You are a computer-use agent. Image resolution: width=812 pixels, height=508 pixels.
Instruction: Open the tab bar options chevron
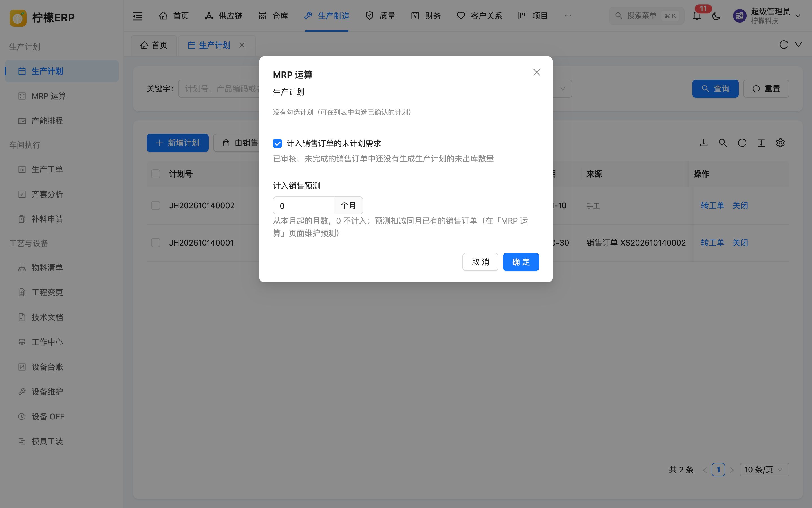pyautogui.click(x=798, y=45)
